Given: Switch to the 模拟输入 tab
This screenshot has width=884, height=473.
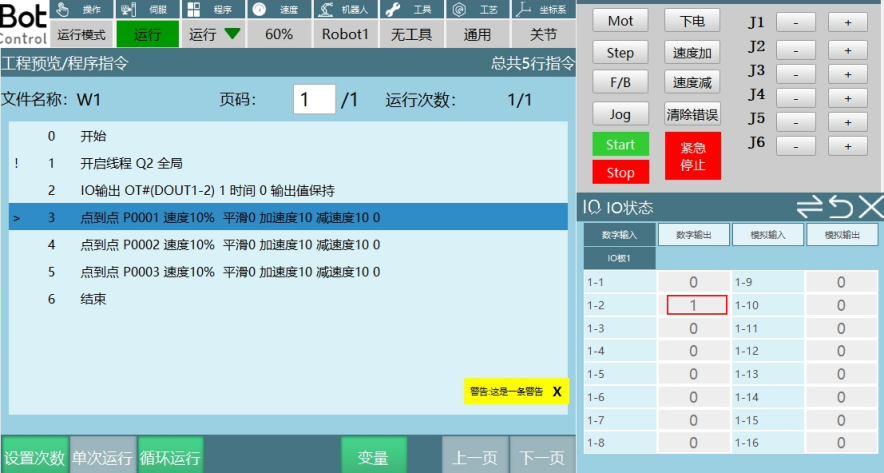Looking at the screenshot, I should click(767, 235).
